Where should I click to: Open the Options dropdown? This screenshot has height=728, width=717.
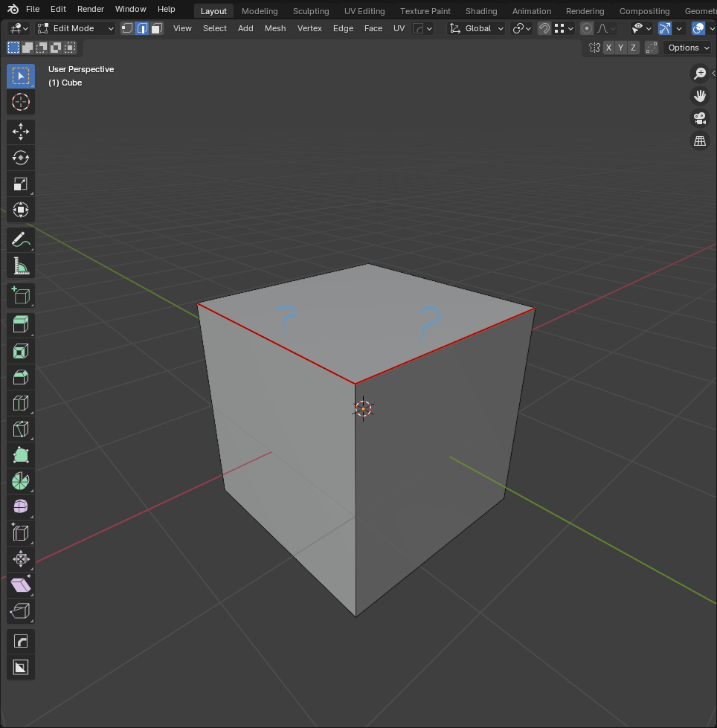pos(688,48)
